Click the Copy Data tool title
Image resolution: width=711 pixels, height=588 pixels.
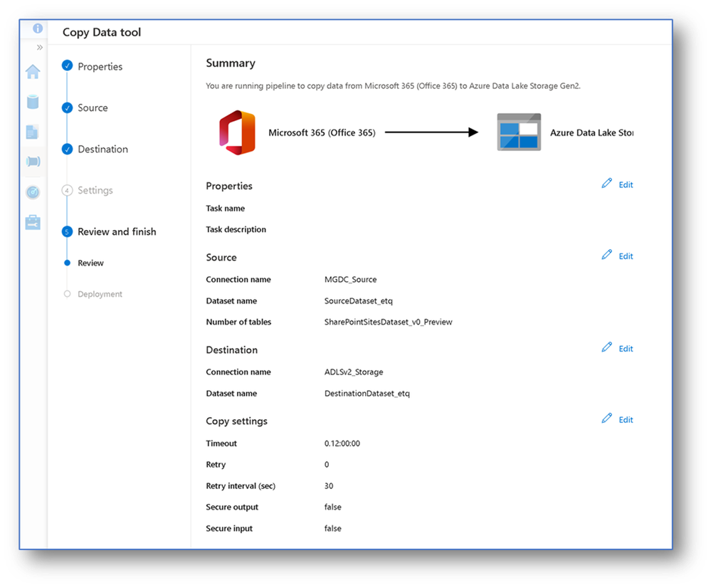coord(102,32)
